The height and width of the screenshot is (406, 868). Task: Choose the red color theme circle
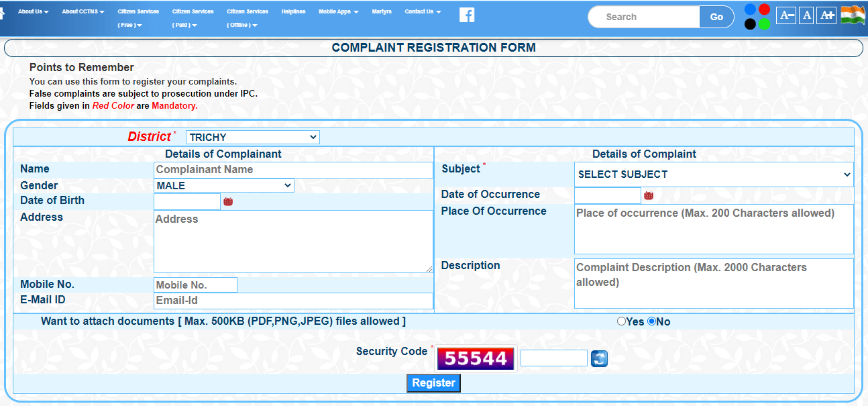(x=764, y=8)
